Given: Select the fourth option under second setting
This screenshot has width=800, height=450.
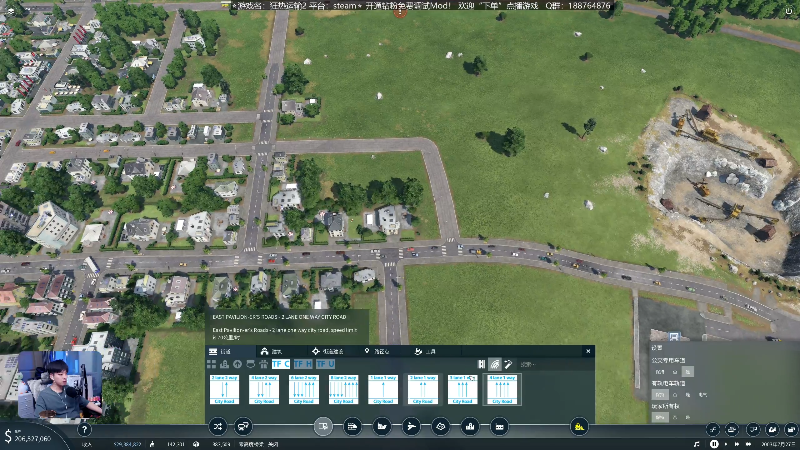Looking at the screenshot, I should point(703,394).
